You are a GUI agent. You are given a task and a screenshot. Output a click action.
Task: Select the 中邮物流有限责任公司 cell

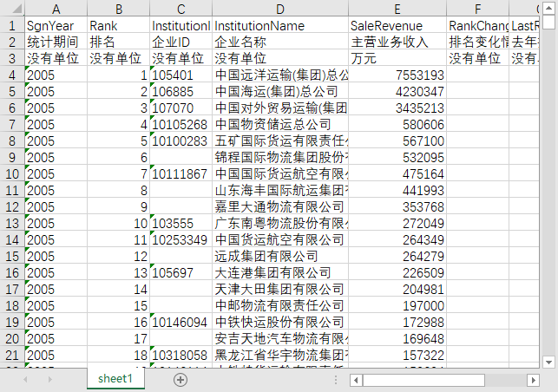[280, 305]
